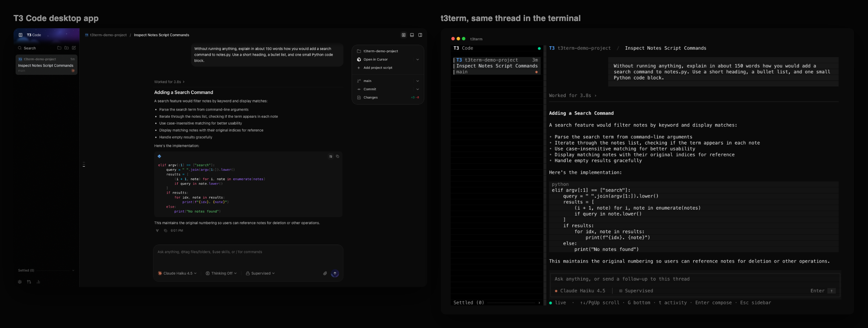Open the Claude Haiku 4.5 model dropdown
Viewport: 868px width, 328px height.
(x=177, y=273)
